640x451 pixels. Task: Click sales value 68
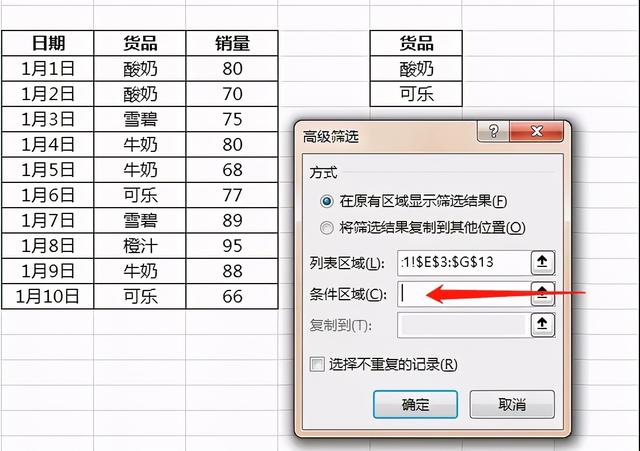tap(232, 170)
